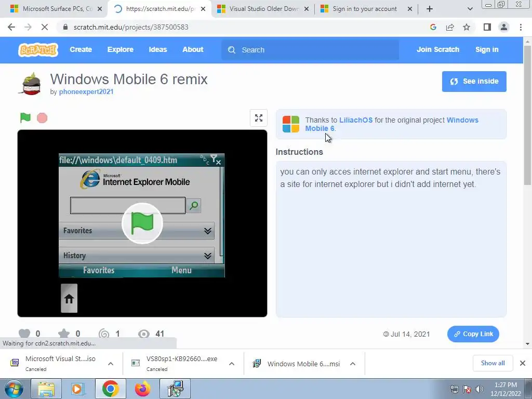This screenshot has height=399, width=532.
Task: Open tab search dropdown arrow
Action: [x=470, y=9]
